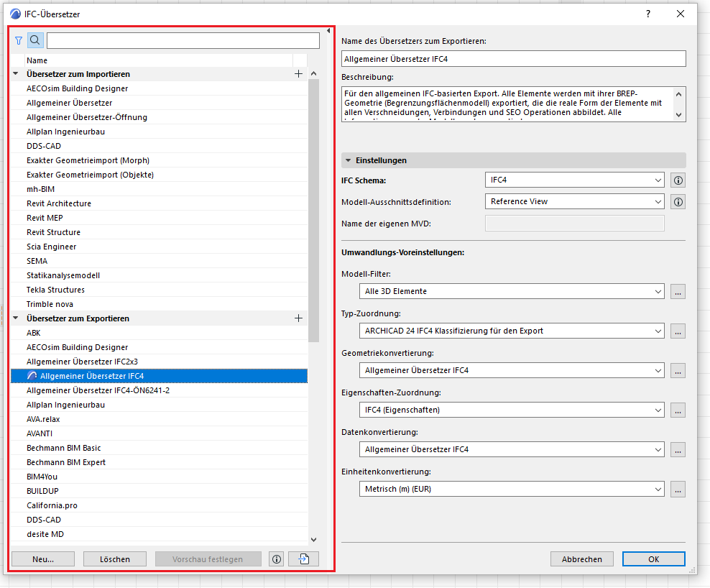Select Allgemeiner Übersetzer IFC2x3 in list
The height and width of the screenshot is (588, 710).
tap(83, 362)
